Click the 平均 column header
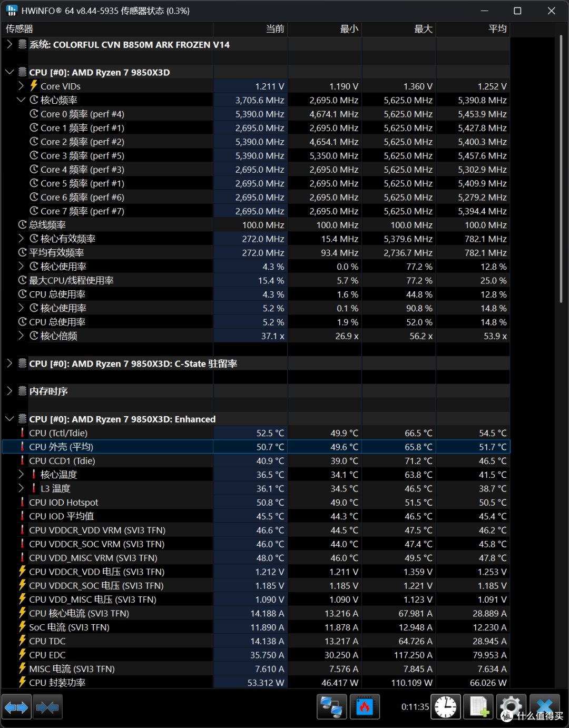The width and height of the screenshot is (569, 728). coord(473,29)
